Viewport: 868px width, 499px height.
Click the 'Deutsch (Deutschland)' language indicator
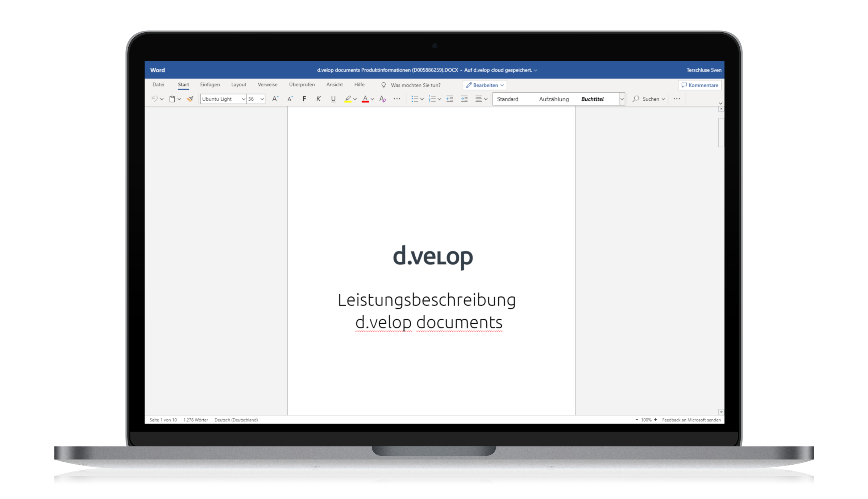236,420
